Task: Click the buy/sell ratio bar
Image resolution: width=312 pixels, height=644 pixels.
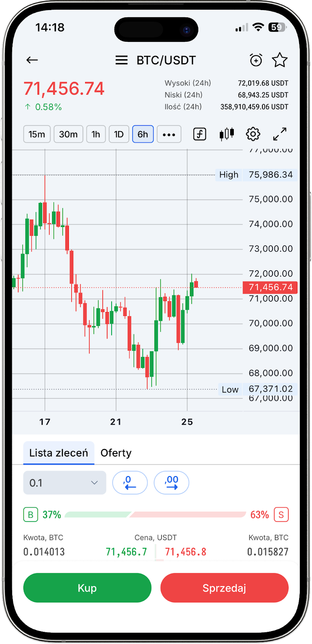Action: (155, 514)
